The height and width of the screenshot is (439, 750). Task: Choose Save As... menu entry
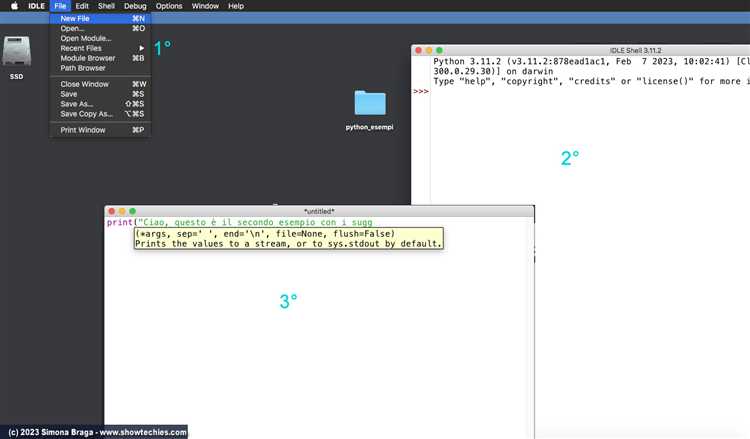[100, 104]
